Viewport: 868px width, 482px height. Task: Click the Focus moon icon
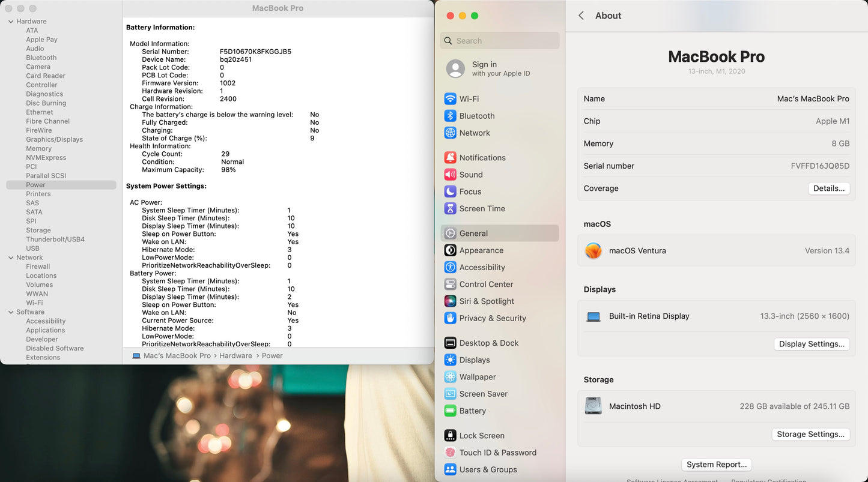click(x=450, y=191)
